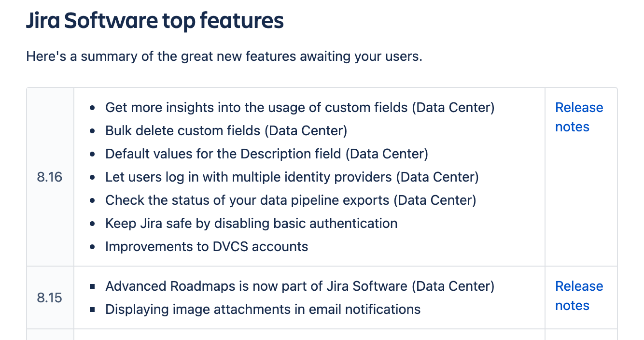Click "Default values for the Description field" item
644x340 pixels.
[x=266, y=154]
